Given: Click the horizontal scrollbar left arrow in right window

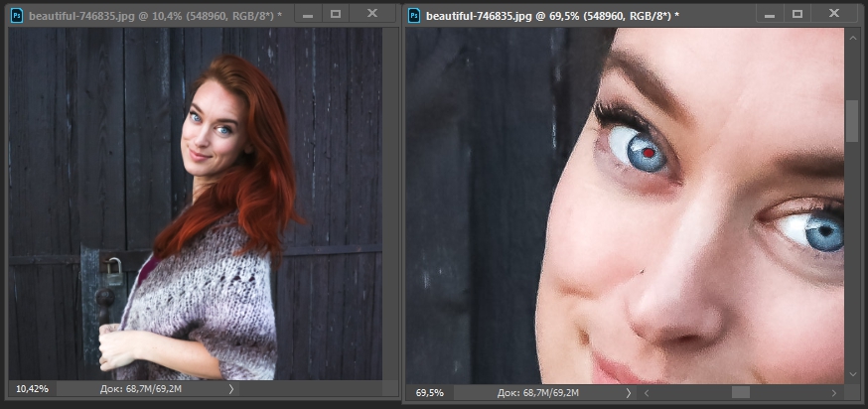Looking at the screenshot, I should pyautogui.click(x=646, y=393).
